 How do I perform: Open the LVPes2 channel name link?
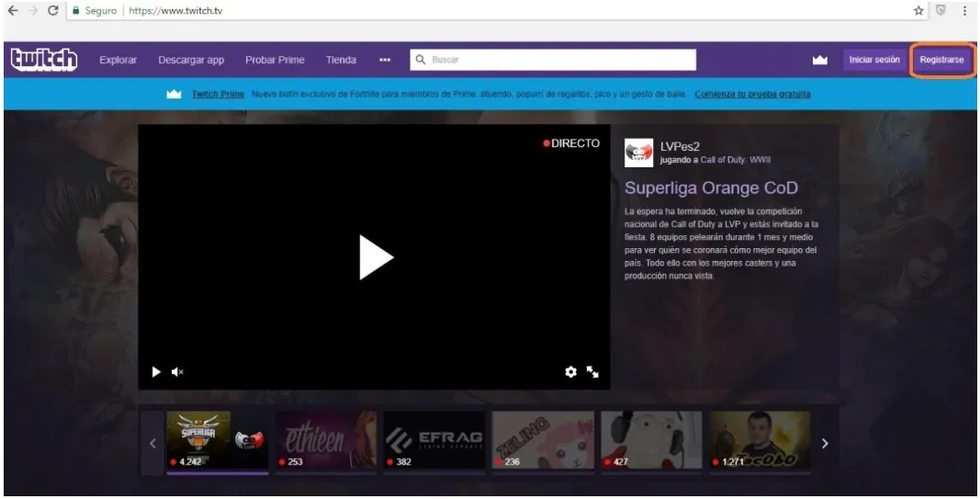(x=680, y=147)
